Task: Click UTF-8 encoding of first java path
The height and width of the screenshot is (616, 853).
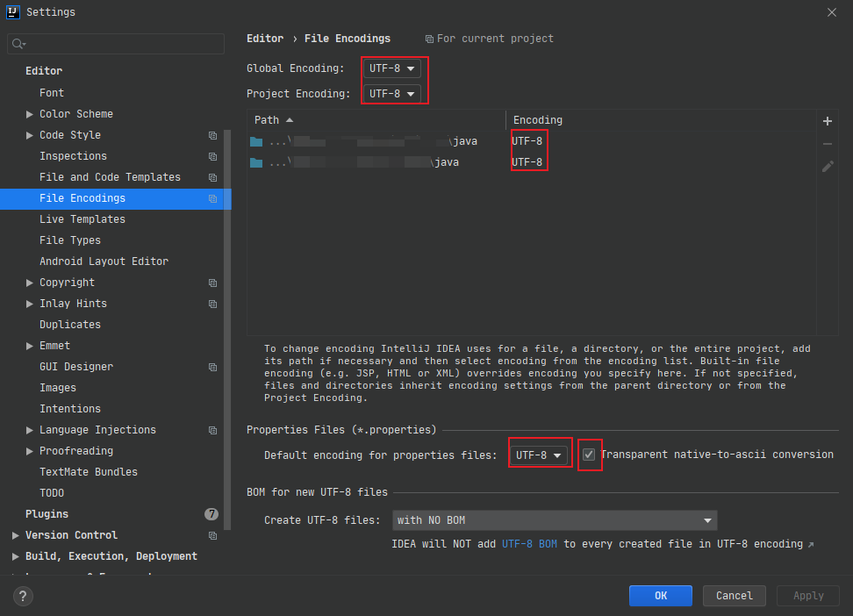Action: tap(527, 141)
